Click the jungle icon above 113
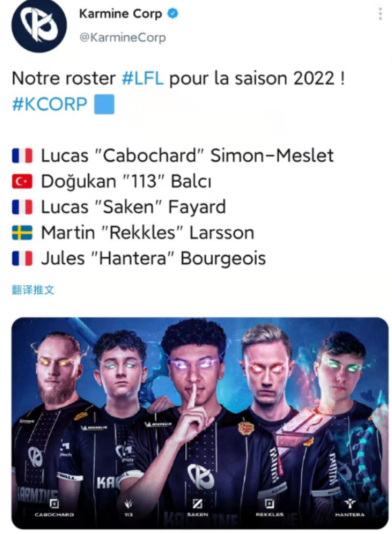This screenshot has height=534, width=392. coord(128,504)
